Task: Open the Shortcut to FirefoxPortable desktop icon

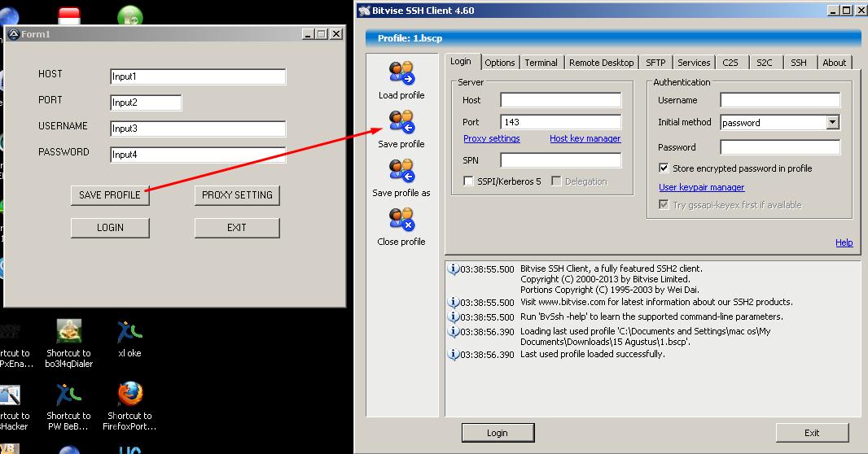Action: [x=130, y=395]
